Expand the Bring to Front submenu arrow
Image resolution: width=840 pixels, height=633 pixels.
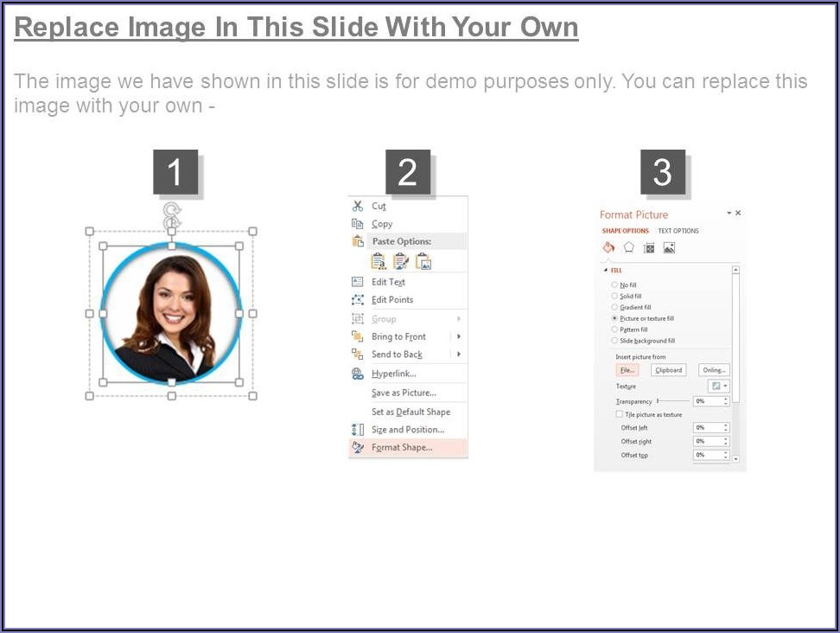click(x=459, y=336)
